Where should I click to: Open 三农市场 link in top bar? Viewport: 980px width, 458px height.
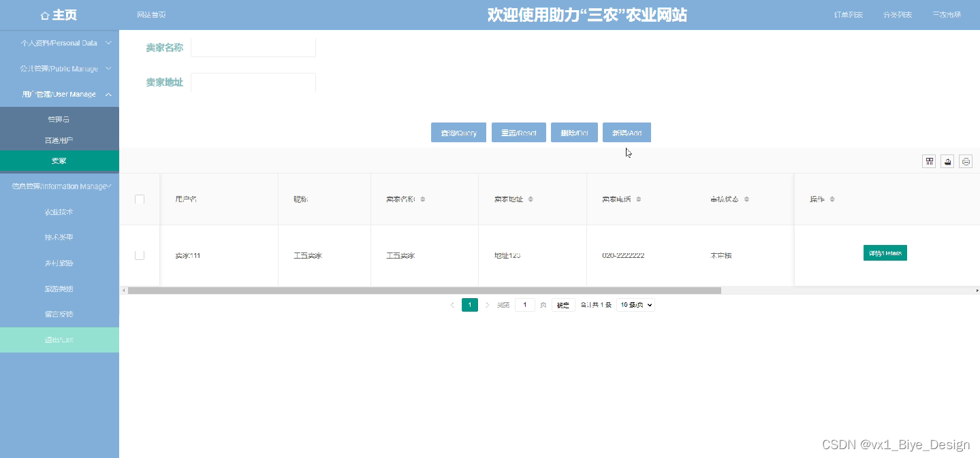pyautogui.click(x=947, y=15)
